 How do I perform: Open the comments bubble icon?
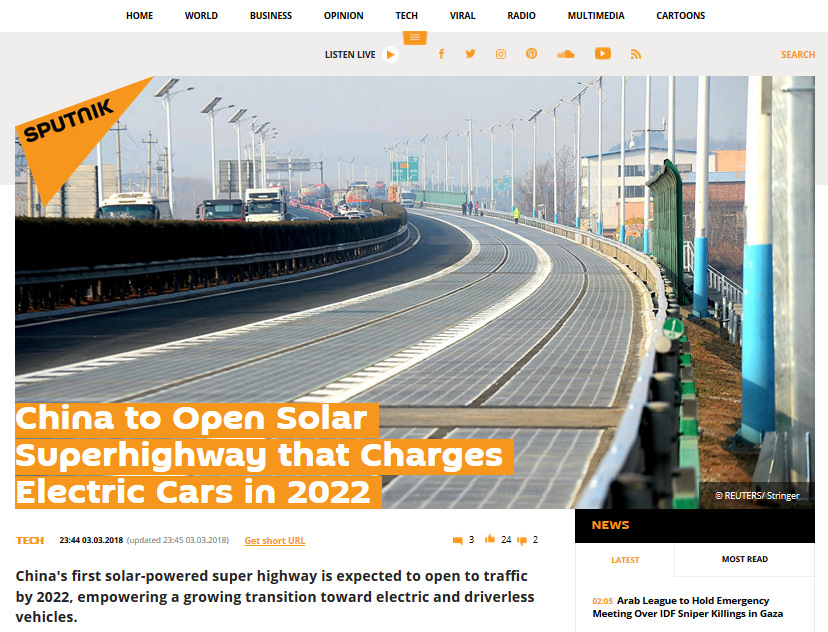(458, 540)
